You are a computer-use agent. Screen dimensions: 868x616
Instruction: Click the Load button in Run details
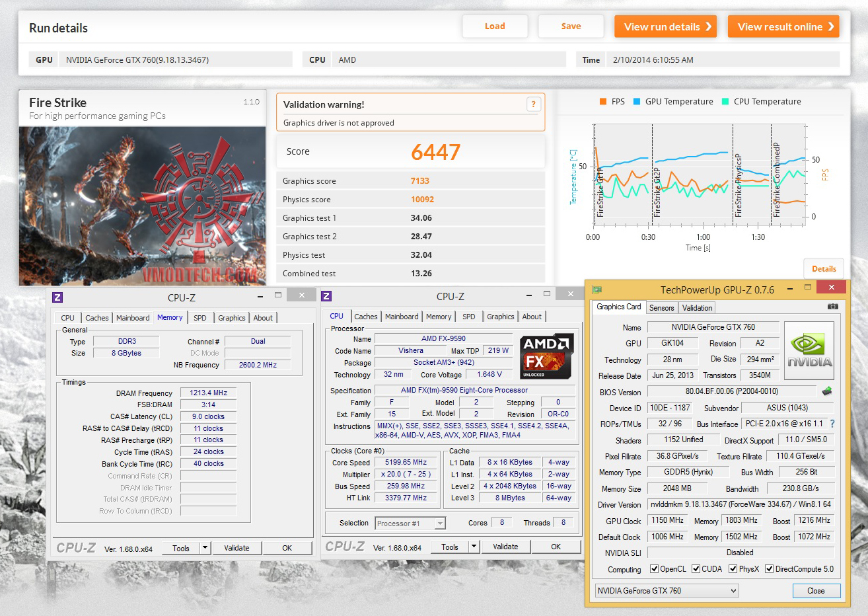coord(495,26)
